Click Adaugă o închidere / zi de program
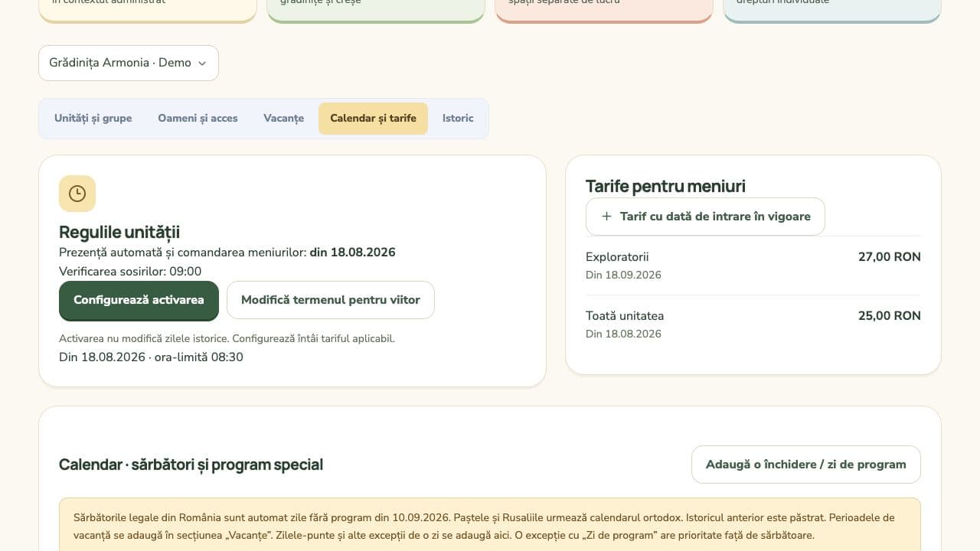This screenshot has height=551, width=980. click(x=805, y=465)
